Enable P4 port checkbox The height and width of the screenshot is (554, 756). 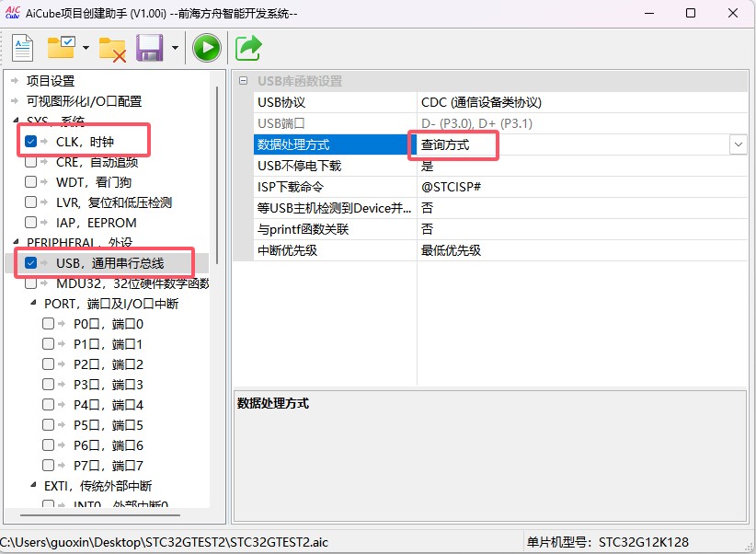point(48,405)
